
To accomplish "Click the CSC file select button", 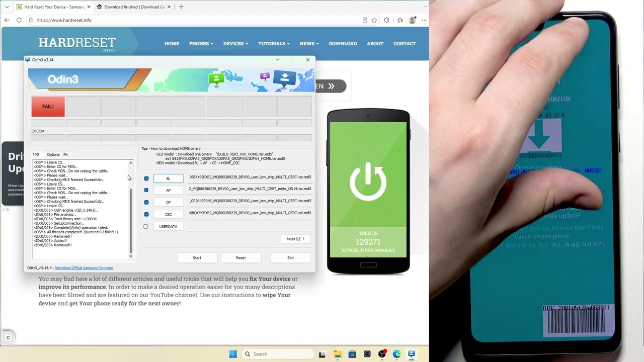I will tap(169, 215).
